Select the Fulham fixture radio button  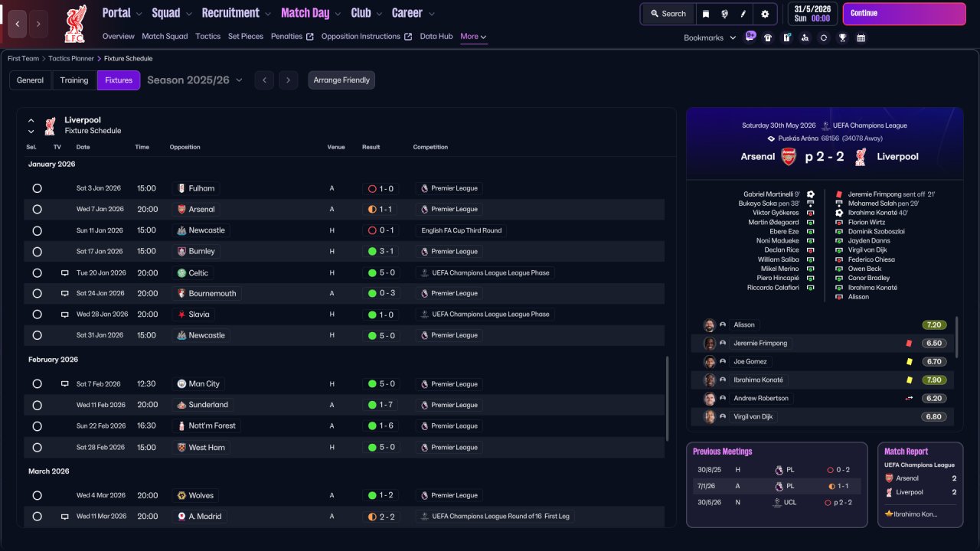(37, 188)
